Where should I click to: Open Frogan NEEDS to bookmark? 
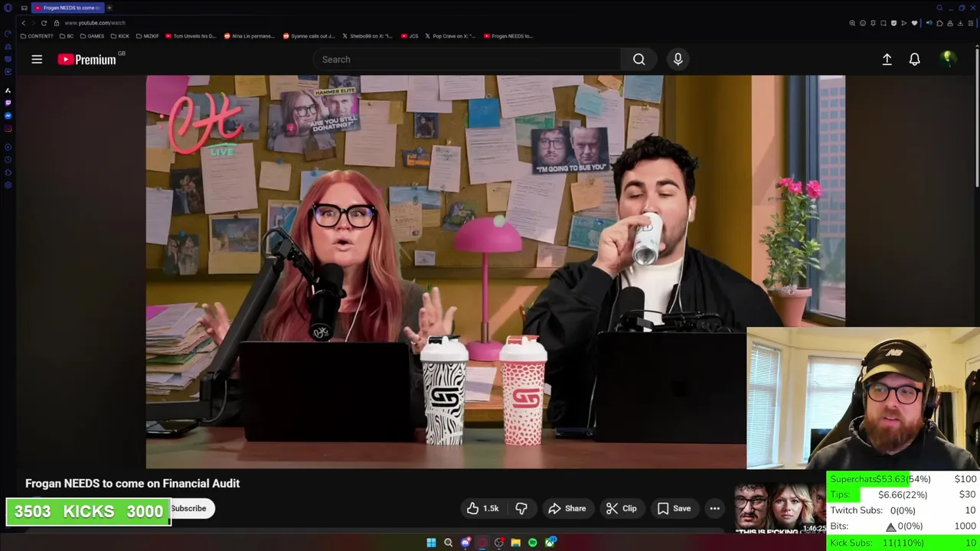pos(508,36)
